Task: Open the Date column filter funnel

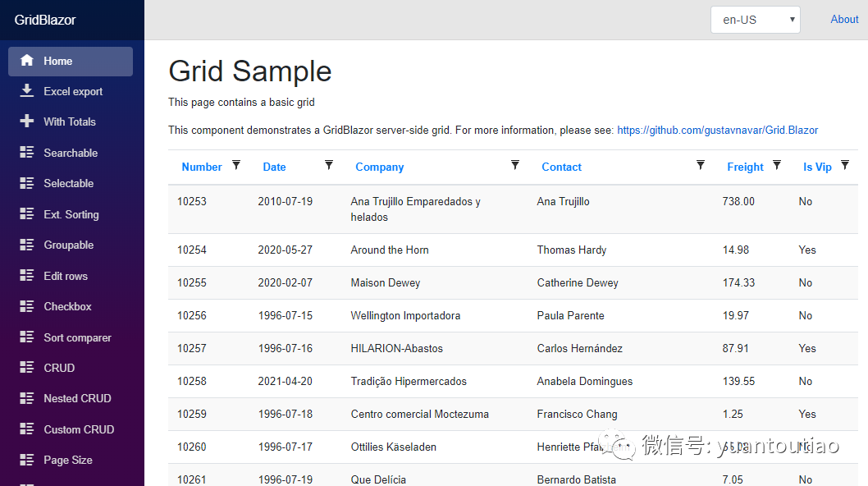Action: [329, 165]
